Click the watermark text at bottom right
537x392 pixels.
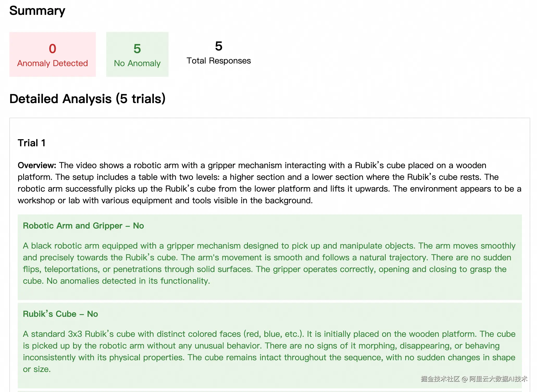[474, 379]
